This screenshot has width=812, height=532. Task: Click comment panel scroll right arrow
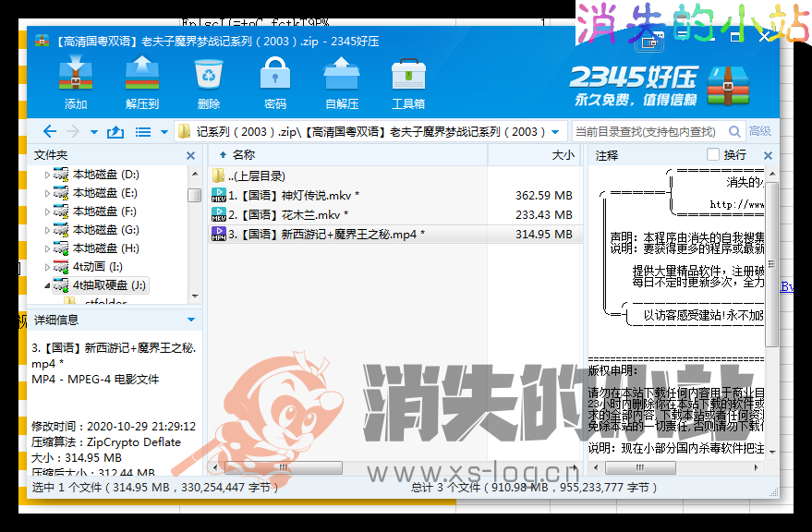click(756, 467)
